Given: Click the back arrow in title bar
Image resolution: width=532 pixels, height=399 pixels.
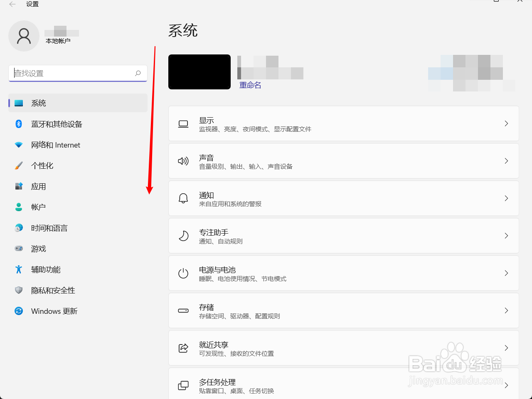Looking at the screenshot, I should (12, 4).
